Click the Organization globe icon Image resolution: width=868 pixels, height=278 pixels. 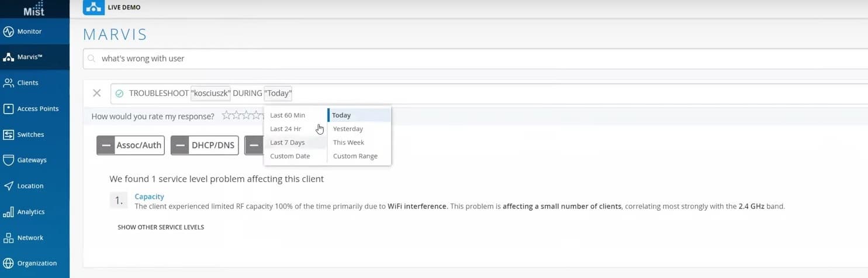(8, 263)
